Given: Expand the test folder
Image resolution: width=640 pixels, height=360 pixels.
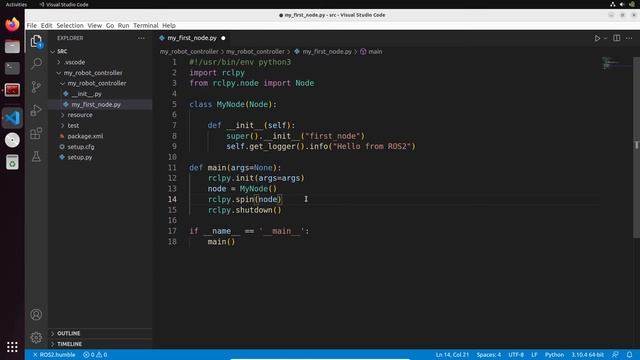Looking at the screenshot, I should pos(100,126).
